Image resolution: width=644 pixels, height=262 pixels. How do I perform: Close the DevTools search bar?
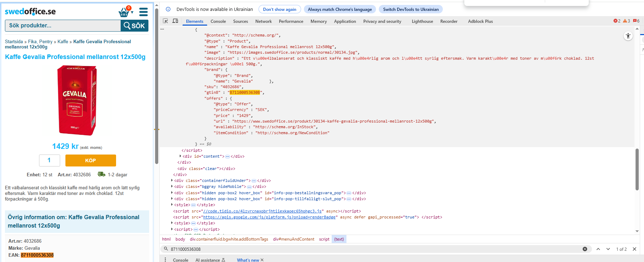(635, 249)
